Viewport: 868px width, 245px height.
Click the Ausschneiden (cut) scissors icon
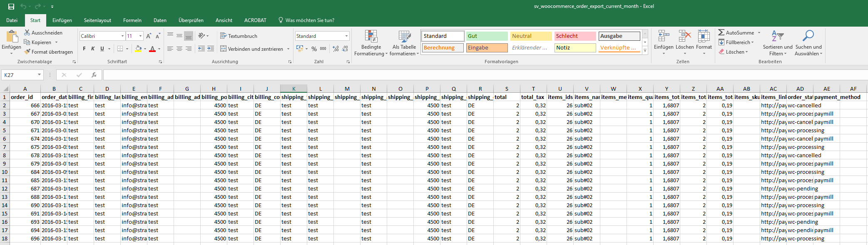click(x=27, y=32)
